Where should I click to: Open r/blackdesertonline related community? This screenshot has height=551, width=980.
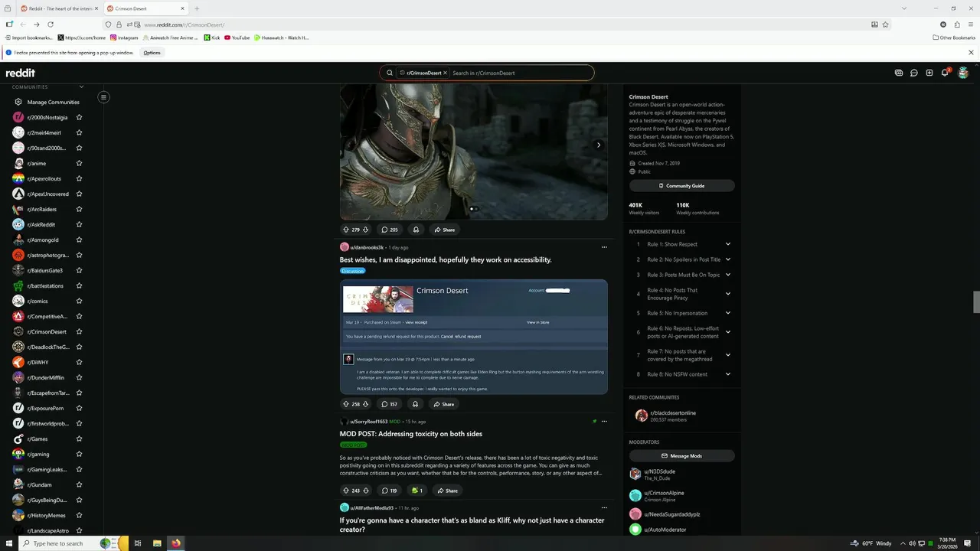point(671,413)
